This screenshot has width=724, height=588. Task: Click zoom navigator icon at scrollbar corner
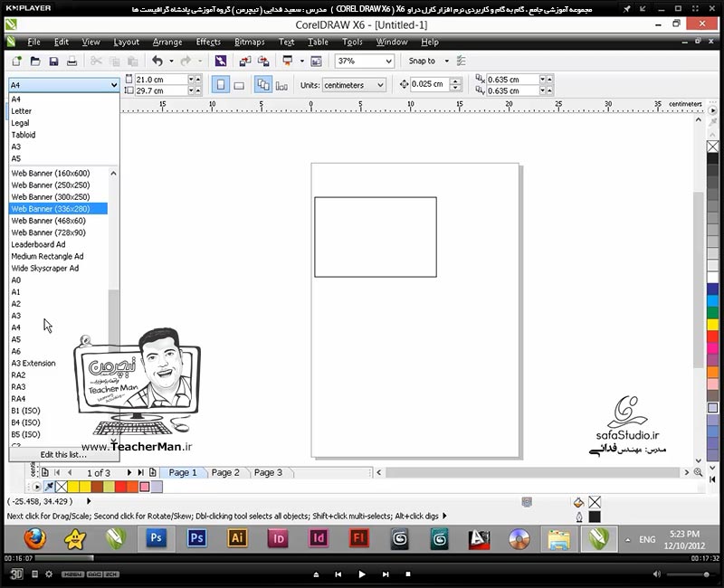[x=698, y=472]
